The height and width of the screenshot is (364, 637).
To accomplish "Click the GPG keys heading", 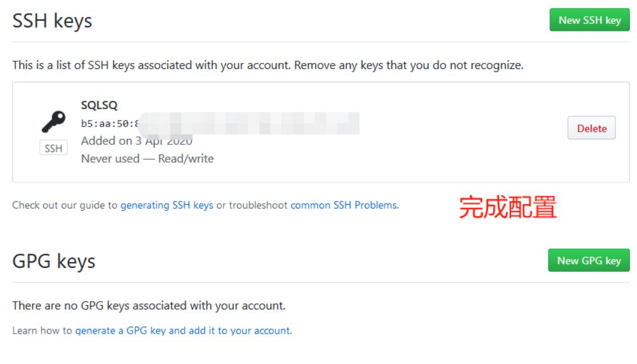I will [54, 261].
